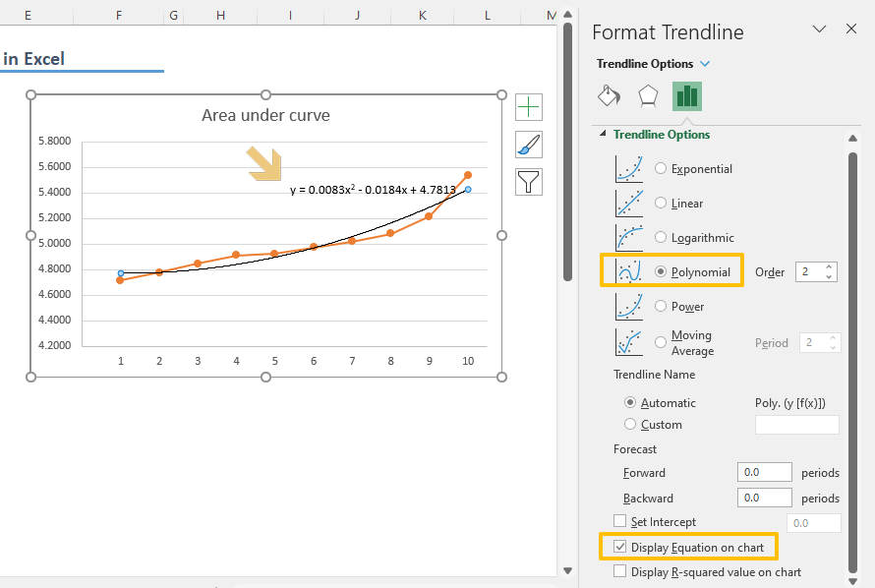875x588 pixels.
Task: Open the Effects options icon
Action: point(647,96)
